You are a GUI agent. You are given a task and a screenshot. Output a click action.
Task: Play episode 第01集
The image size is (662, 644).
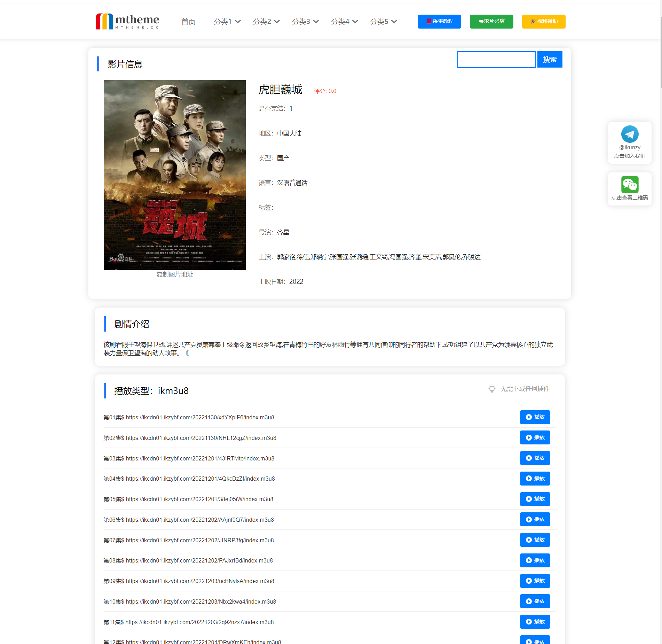[x=535, y=417]
